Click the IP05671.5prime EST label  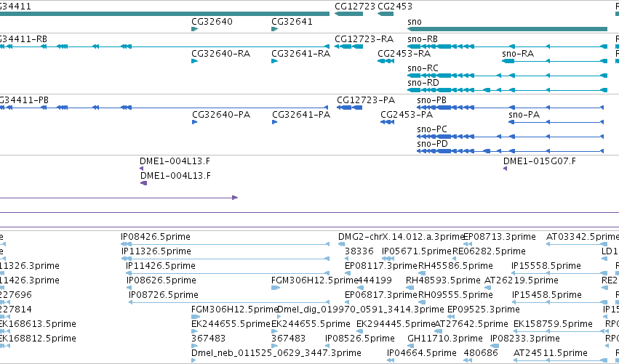point(417,251)
